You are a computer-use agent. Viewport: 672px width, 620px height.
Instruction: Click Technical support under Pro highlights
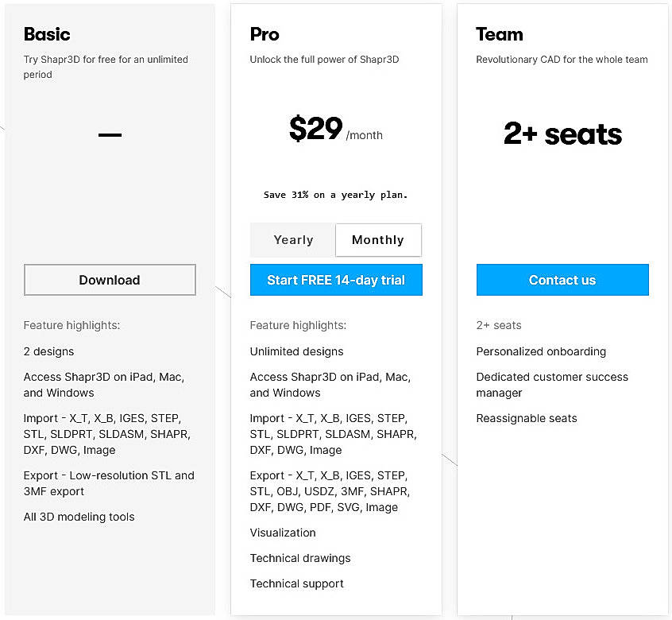pos(296,583)
